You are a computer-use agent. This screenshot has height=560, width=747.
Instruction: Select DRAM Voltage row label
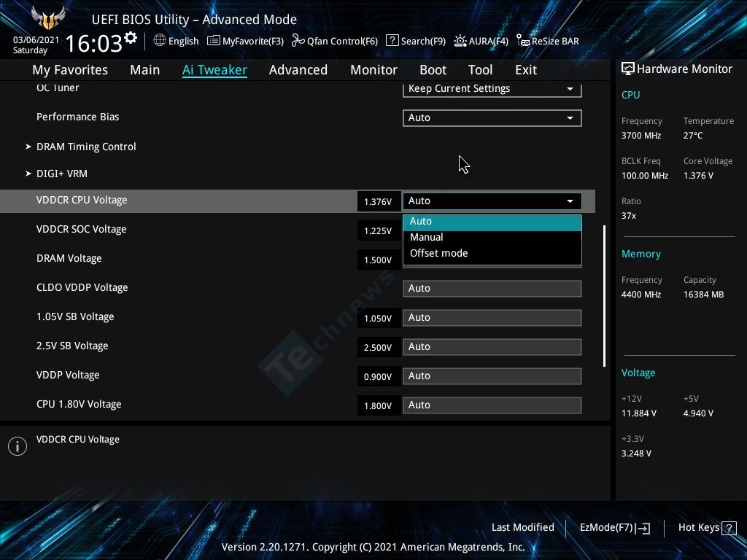coord(69,258)
